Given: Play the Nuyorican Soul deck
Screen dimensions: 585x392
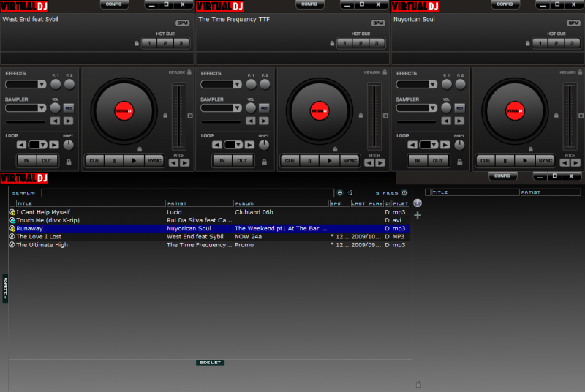Looking at the screenshot, I should (525, 161).
